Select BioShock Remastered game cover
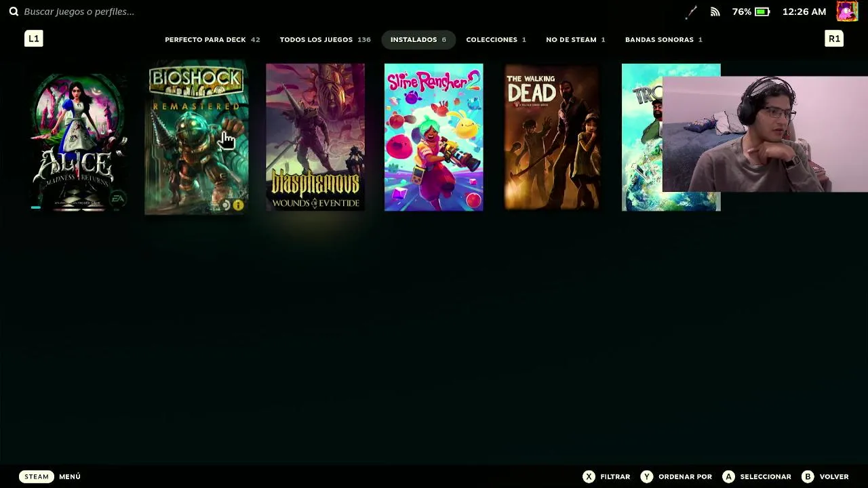 tap(197, 138)
